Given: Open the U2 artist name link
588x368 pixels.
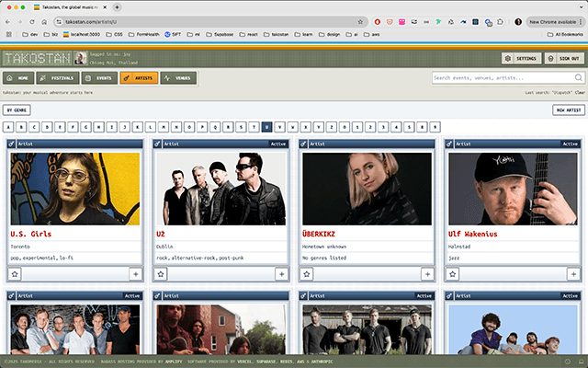Looking at the screenshot, I should point(161,234).
